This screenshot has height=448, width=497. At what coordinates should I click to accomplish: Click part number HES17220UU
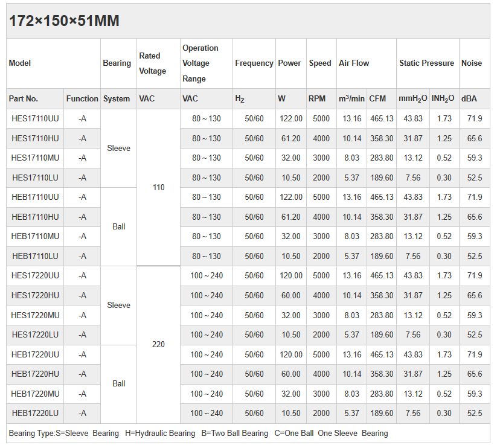pos(35,276)
